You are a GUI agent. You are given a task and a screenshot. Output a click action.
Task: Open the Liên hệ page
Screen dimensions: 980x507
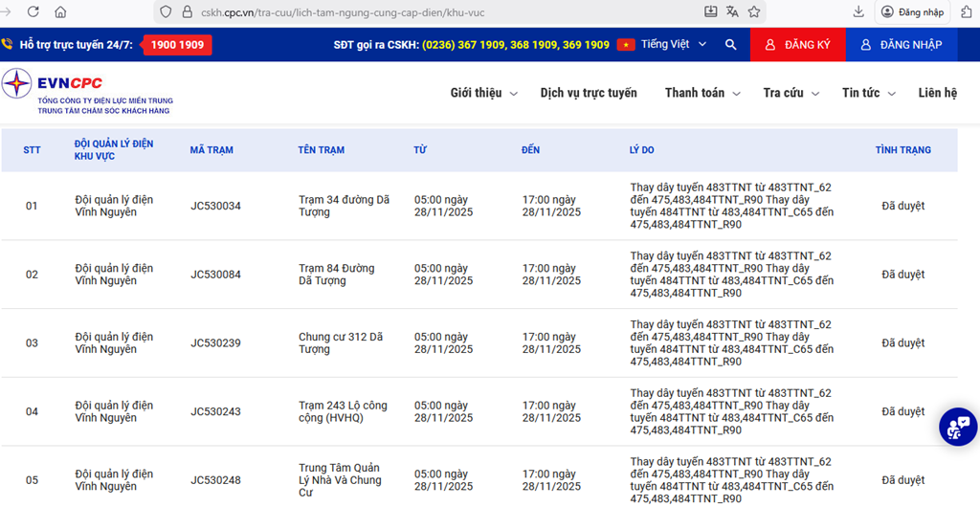pos(937,93)
